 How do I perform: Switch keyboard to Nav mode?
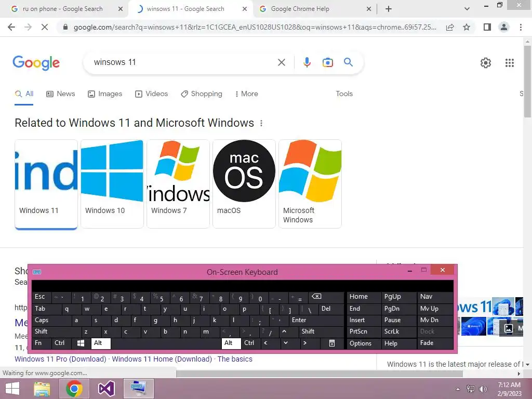(435, 297)
